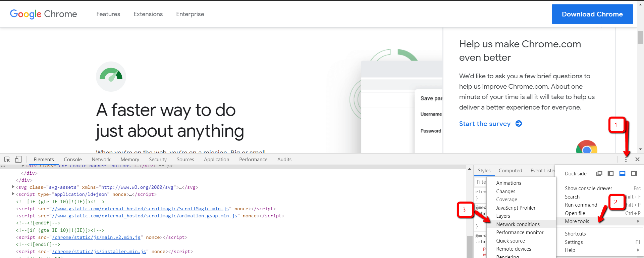
Task: Open the Security tab
Action: [x=158, y=160]
